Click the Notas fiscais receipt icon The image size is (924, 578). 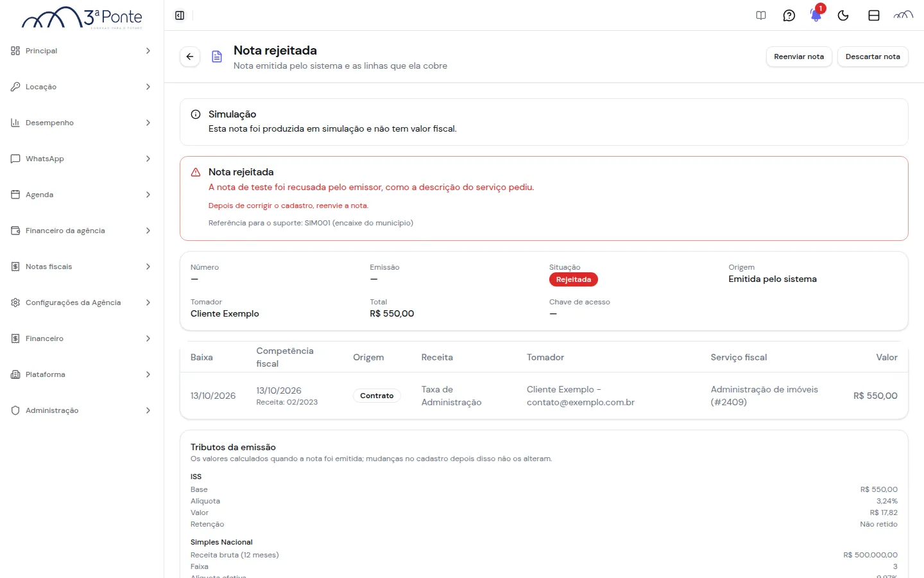coord(15,267)
